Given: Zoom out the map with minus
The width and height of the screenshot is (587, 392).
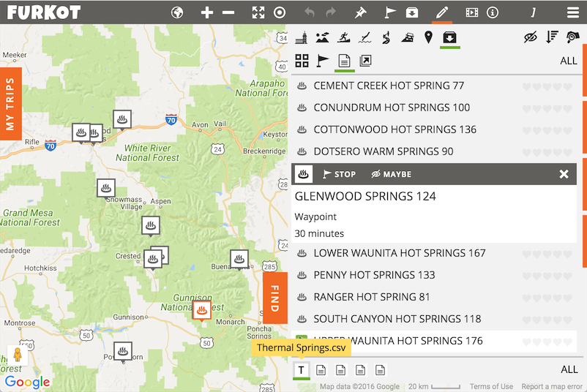Looking at the screenshot, I should [x=228, y=12].
